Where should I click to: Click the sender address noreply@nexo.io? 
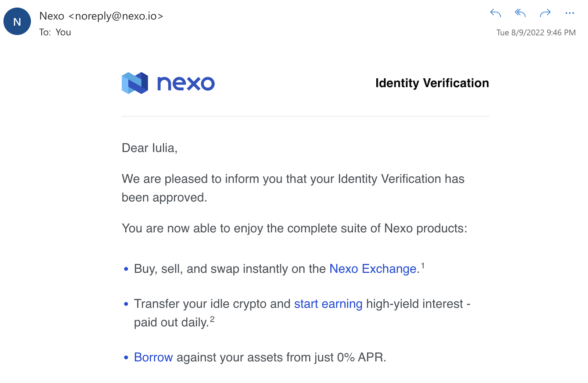click(x=116, y=16)
